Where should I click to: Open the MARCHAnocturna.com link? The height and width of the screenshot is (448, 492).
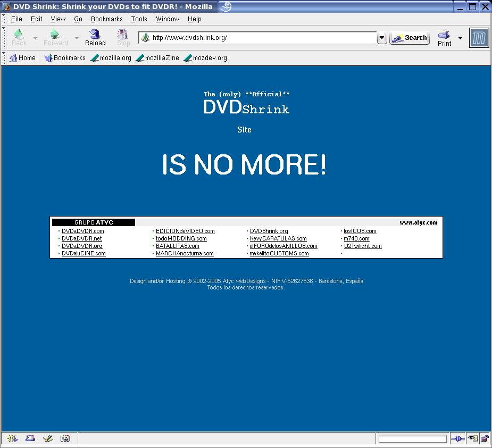(185, 253)
